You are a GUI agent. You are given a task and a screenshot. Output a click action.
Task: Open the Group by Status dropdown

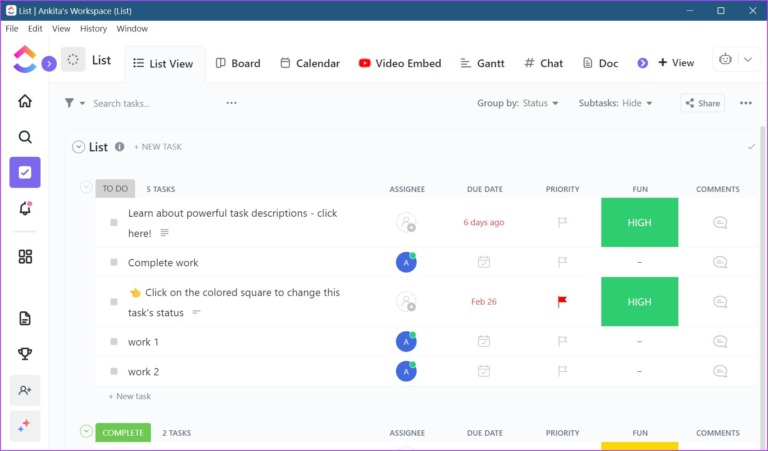[518, 103]
